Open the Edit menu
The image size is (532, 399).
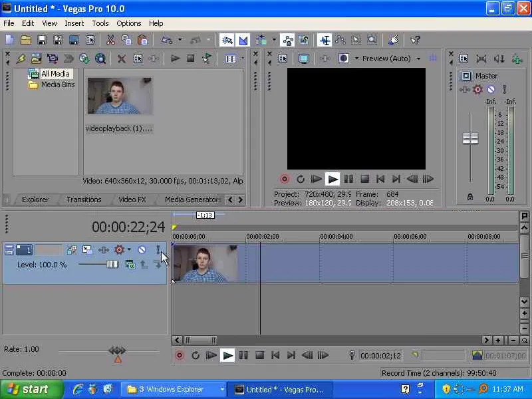point(28,23)
